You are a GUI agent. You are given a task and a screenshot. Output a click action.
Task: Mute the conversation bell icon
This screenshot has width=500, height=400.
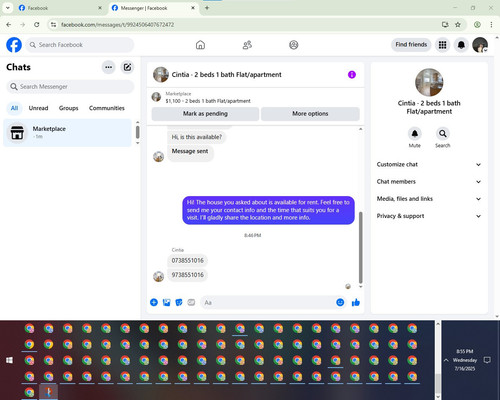(x=415, y=134)
